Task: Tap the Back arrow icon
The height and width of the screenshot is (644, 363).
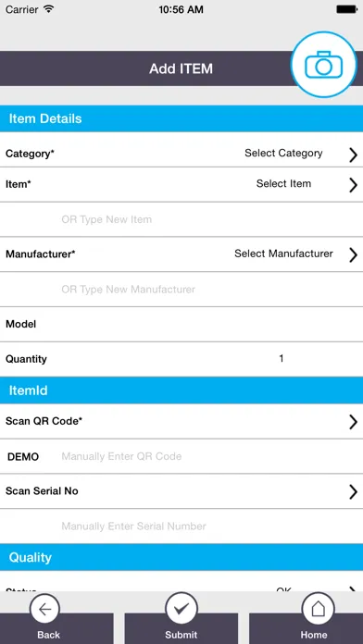Action: pos(44,609)
